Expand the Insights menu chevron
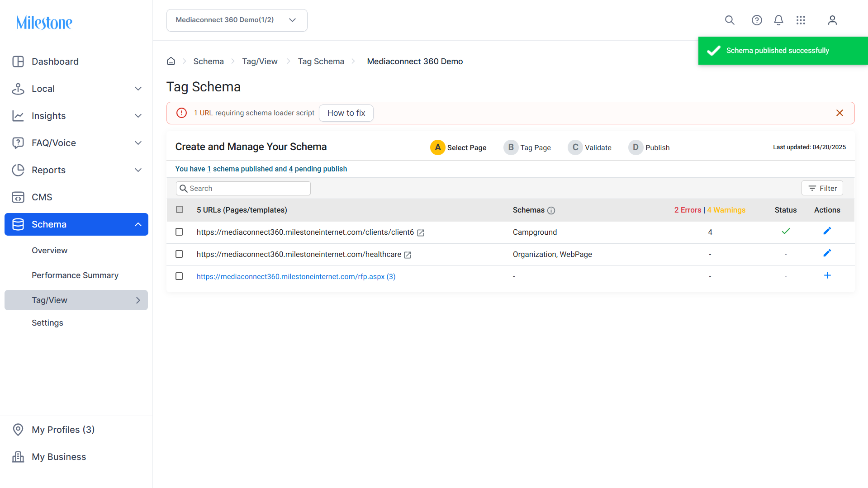The image size is (868, 488). pos(138,116)
